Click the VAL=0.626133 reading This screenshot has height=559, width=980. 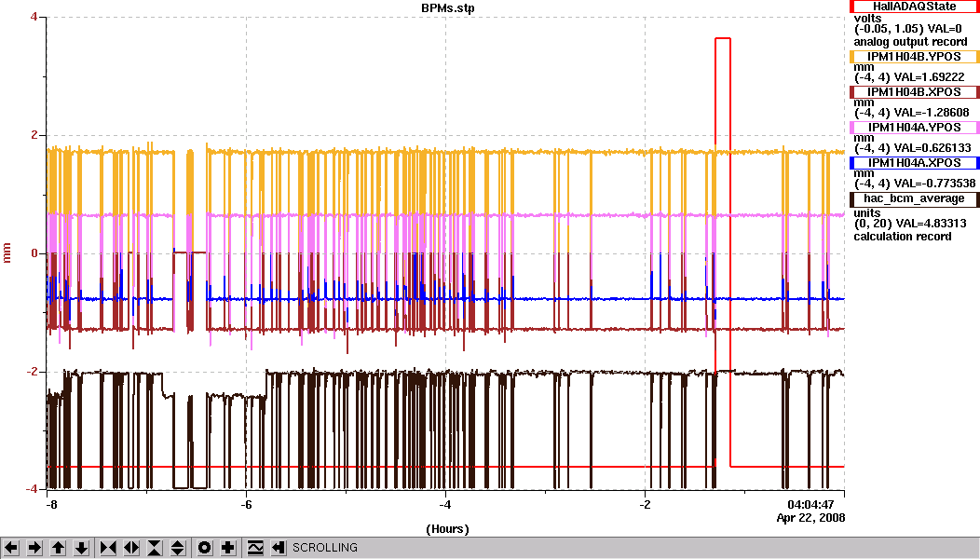(932, 148)
